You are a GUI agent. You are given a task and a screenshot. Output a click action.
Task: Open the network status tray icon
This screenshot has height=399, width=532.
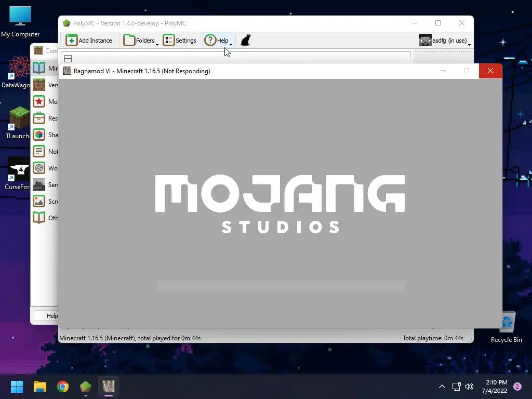[x=456, y=387]
